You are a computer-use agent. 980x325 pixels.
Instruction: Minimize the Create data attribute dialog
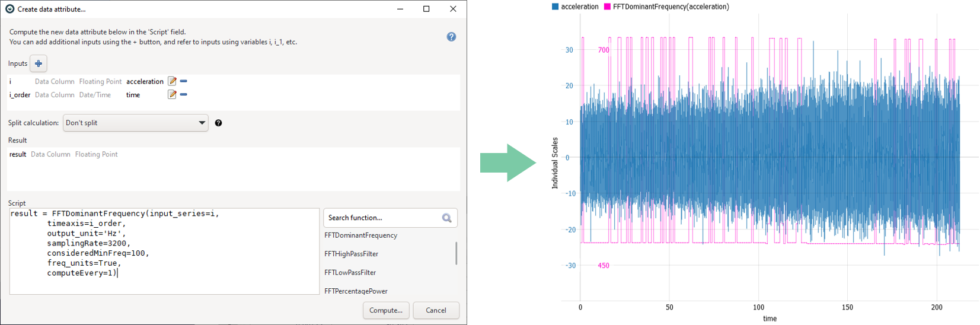point(400,9)
